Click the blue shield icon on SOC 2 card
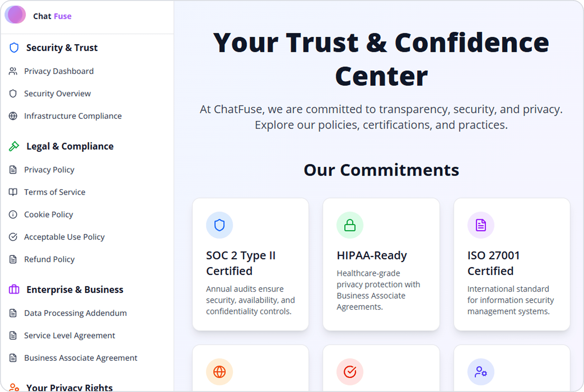This screenshot has height=392, width=584. tap(219, 225)
